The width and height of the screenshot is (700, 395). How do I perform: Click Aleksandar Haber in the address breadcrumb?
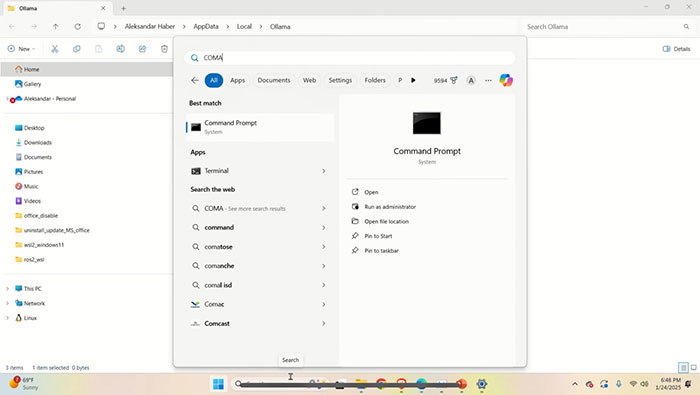click(150, 26)
